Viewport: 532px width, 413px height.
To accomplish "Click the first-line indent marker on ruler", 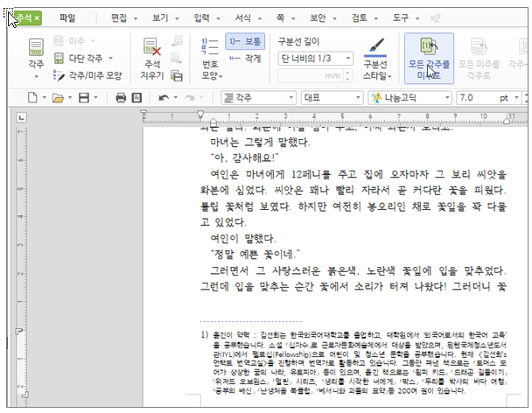I will tap(200, 114).
